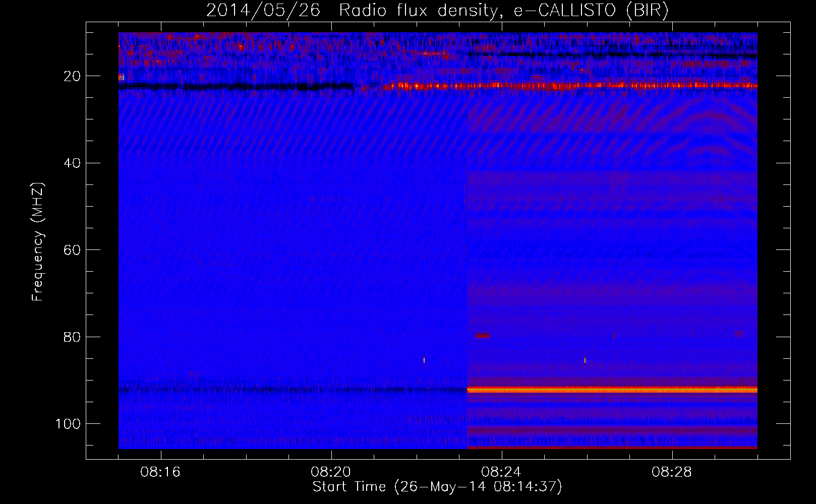
Task: Click the 08:20 time tick label
Action: (x=331, y=472)
